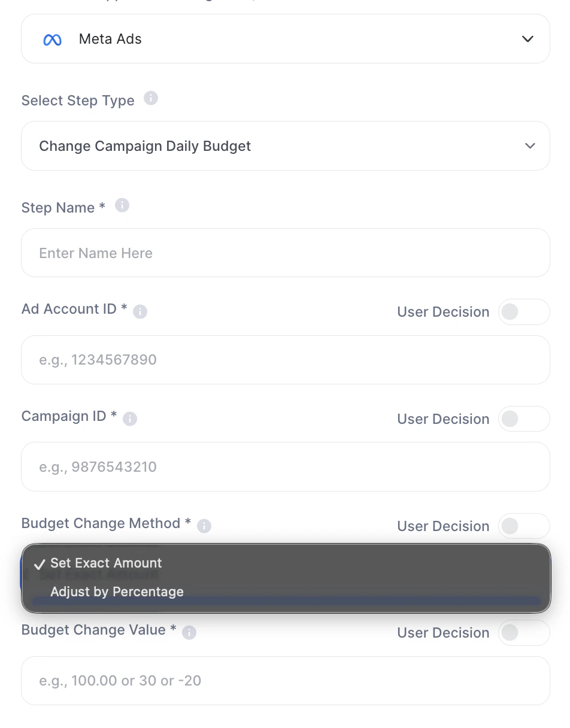The height and width of the screenshot is (728, 570).
Task: Click info icon beside Select Step Type
Action: [x=151, y=98]
